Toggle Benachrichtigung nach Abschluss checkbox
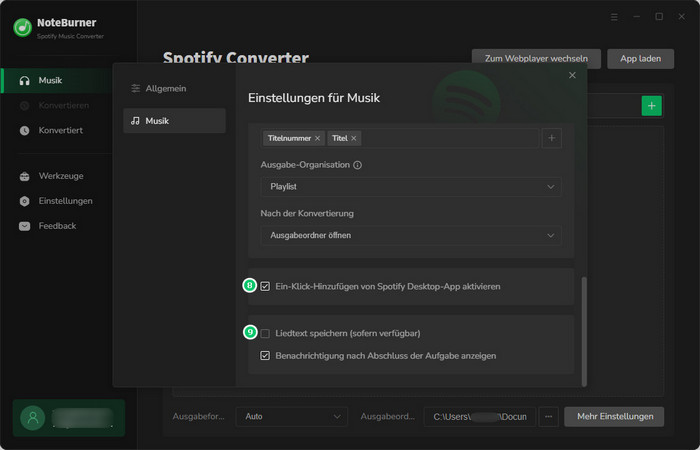Viewport: 700px width, 450px height. pos(265,356)
